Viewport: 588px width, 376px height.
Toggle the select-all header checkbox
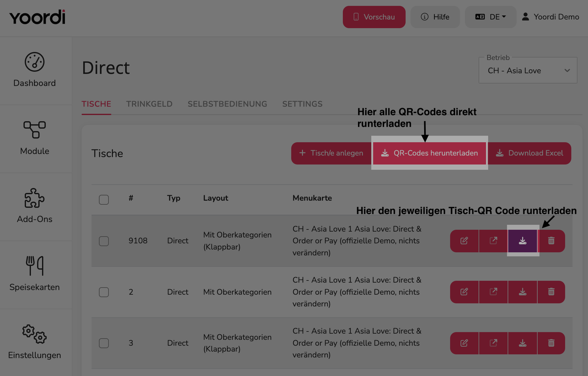104,199
